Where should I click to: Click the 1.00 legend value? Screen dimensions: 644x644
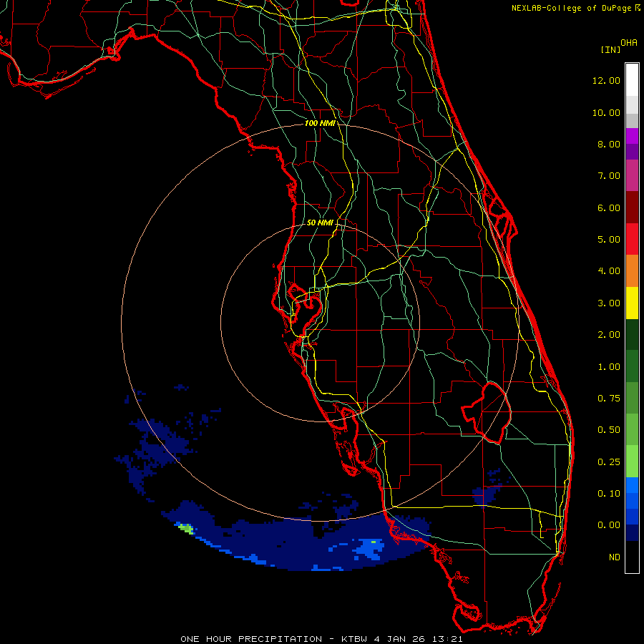pos(609,367)
